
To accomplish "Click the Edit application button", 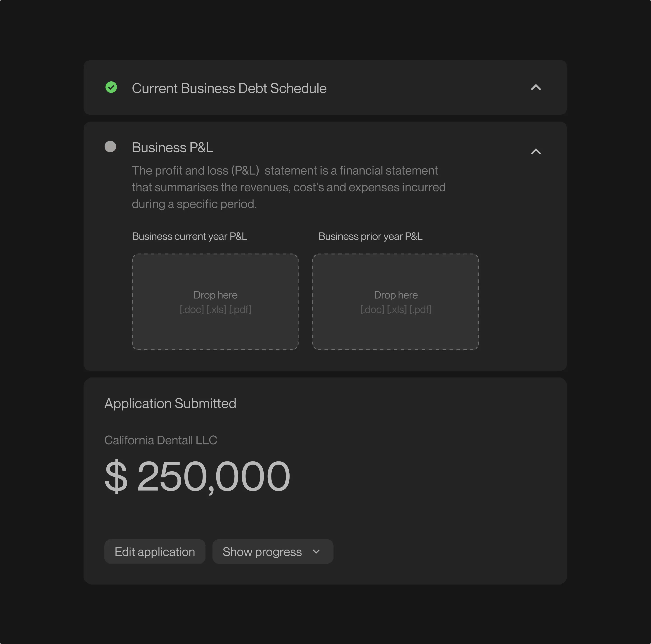I will pos(155,552).
